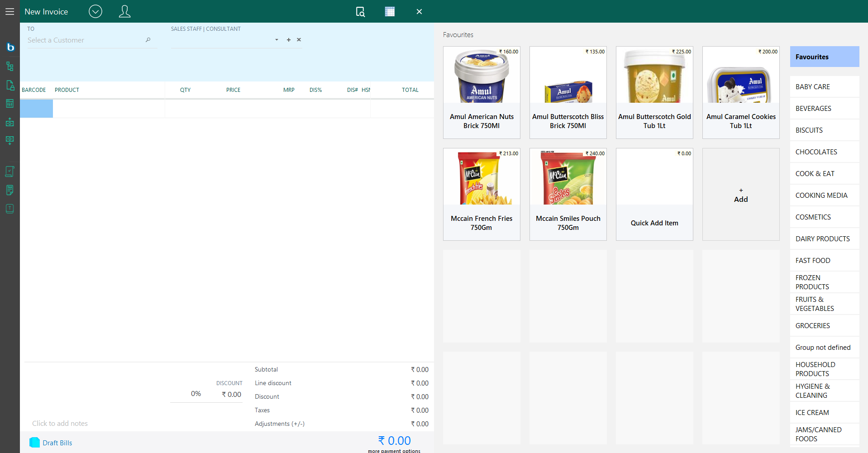Open the cash out sidebar icon

pyautogui.click(x=10, y=122)
